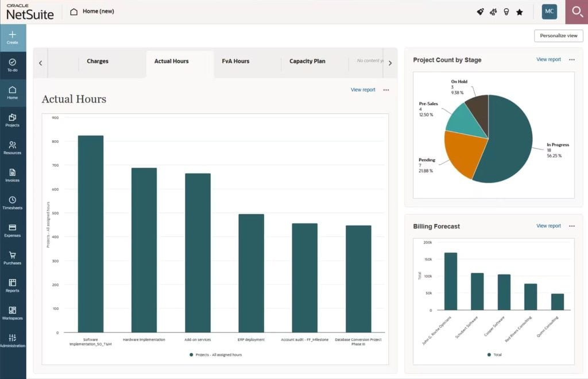This screenshot has width=588, height=379.
Task: Click the In Progress 56.25 % label
Action: [x=558, y=150]
